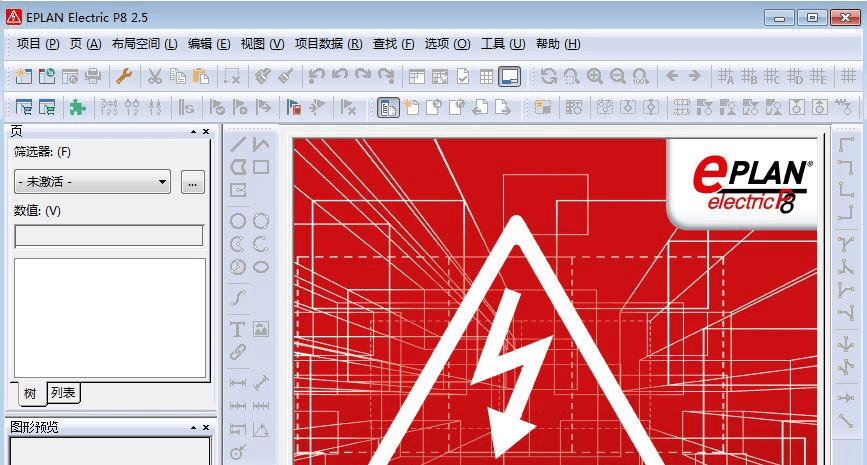Toggle the grid B icon
867x465 pixels.
(749, 76)
